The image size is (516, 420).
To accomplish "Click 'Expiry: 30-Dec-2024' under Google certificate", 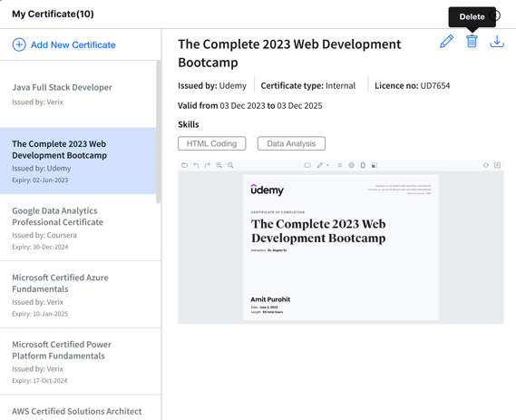I will click(x=40, y=247).
